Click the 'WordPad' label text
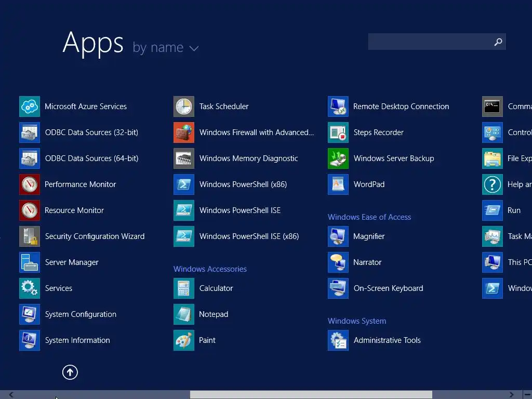 click(x=369, y=184)
